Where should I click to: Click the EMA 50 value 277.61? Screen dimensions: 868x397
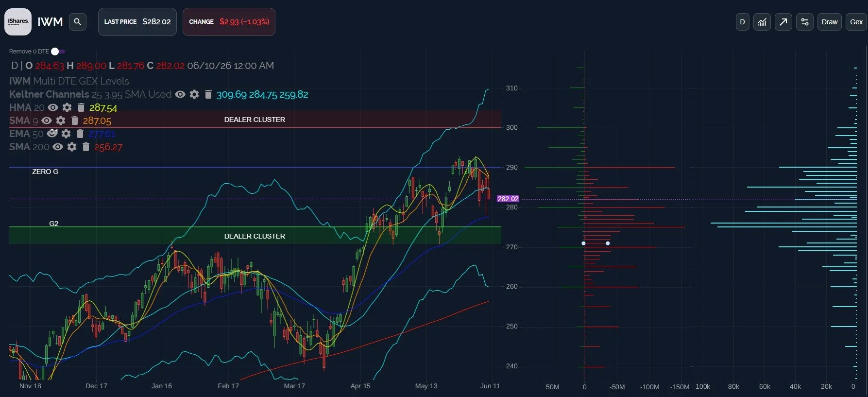(102, 134)
